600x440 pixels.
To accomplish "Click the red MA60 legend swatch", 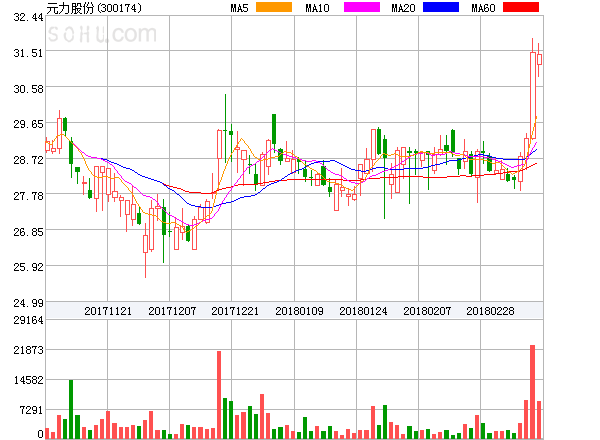I will point(521,7).
